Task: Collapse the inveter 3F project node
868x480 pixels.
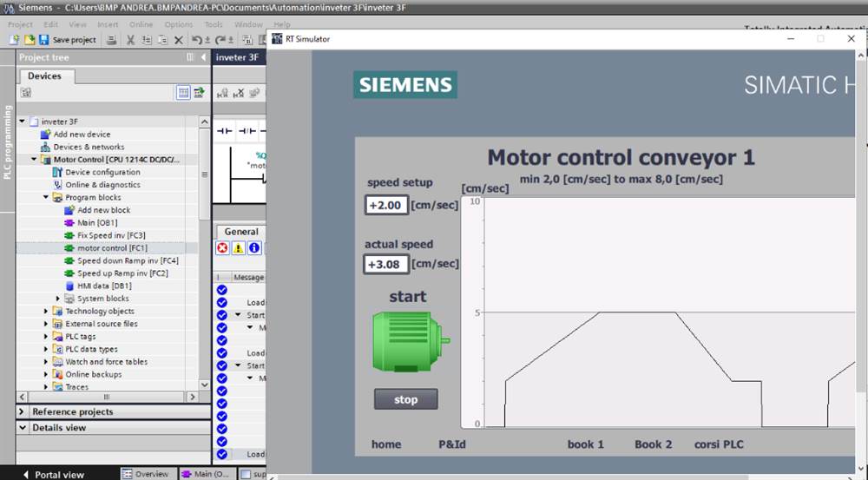Action: click(x=23, y=122)
